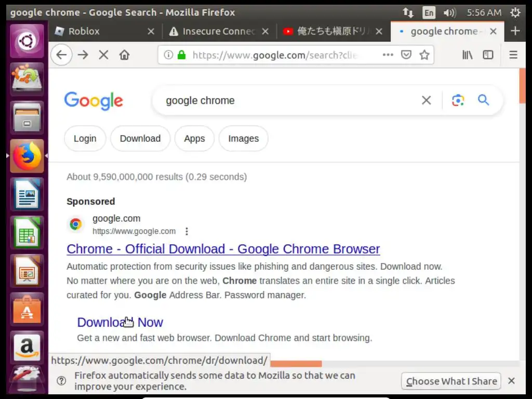Image resolution: width=532 pixels, height=399 pixels.
Task: Click the Choose What I Share button
Action: coord(451,381)
